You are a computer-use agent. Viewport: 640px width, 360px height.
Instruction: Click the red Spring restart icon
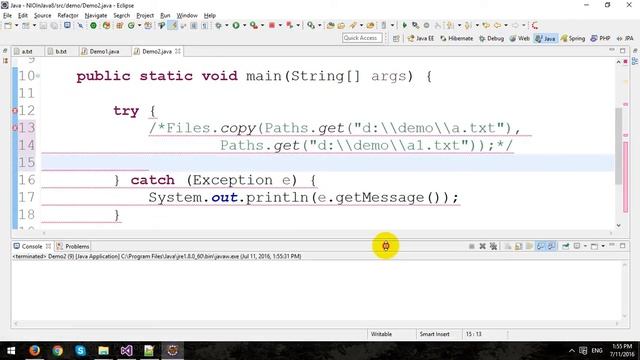535,25
